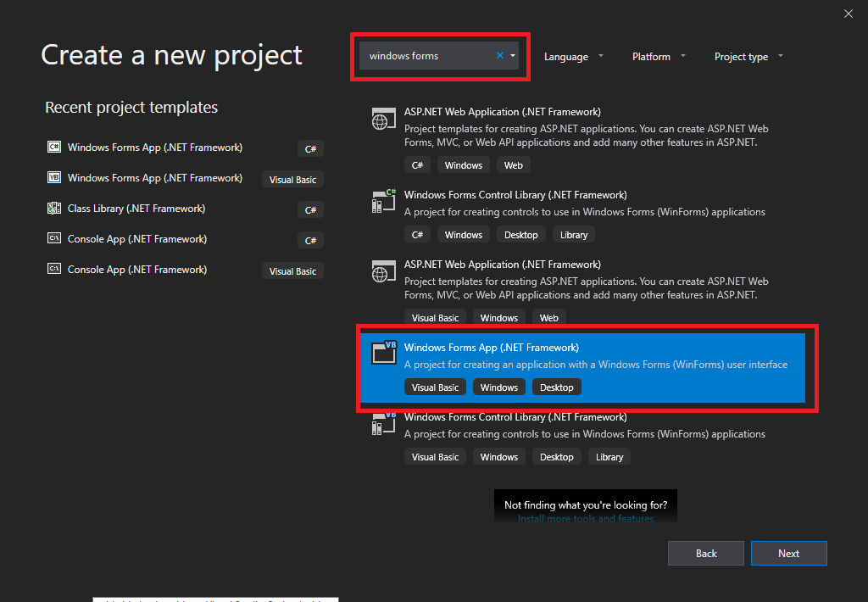This screenshot has height=602, width=868.
Task: Click the Desktop tag in the highlighted result
Action: coord(556,387)
